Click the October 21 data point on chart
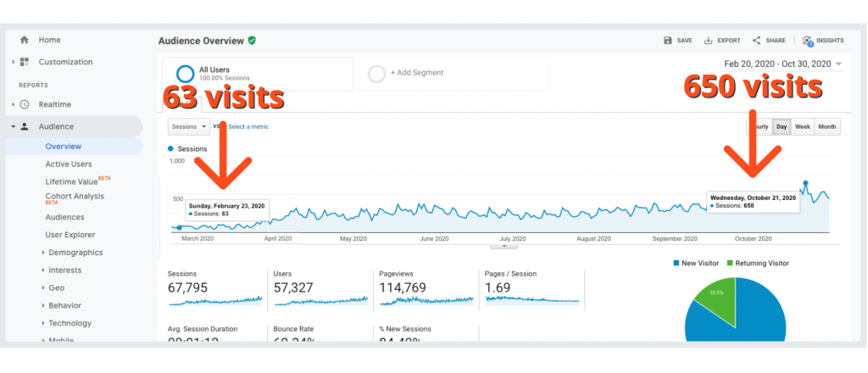Image resolution: width=868 pixels, height=373 pixels. tap(805, 182)
